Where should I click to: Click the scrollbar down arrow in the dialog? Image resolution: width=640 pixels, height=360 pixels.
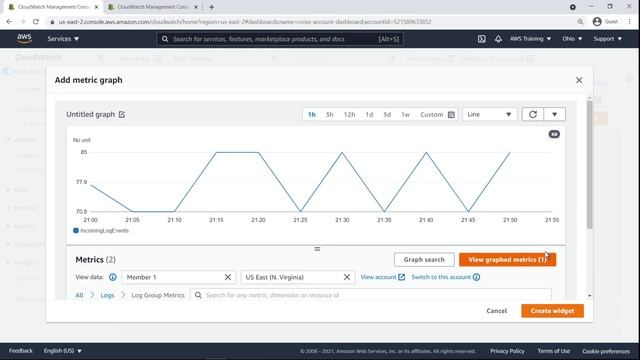tap(589, 296)
